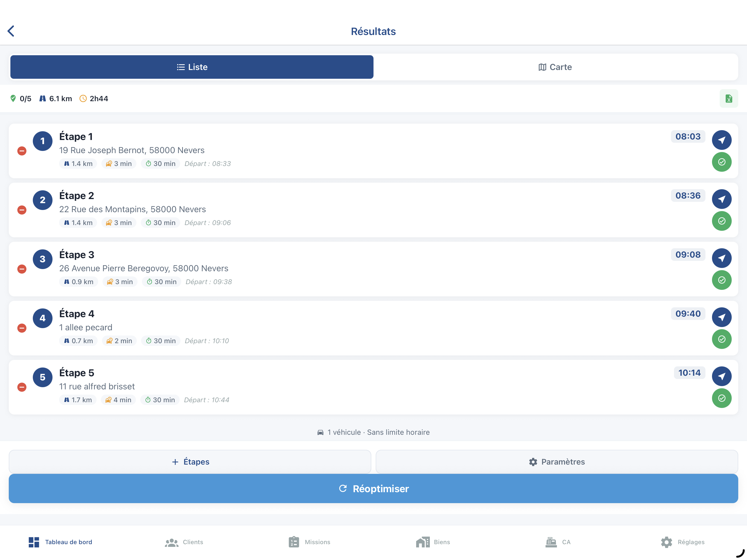Launch route recalculation via Réoptimiser
This screenshot has height=560, width=747.
(x=373, y=488)
